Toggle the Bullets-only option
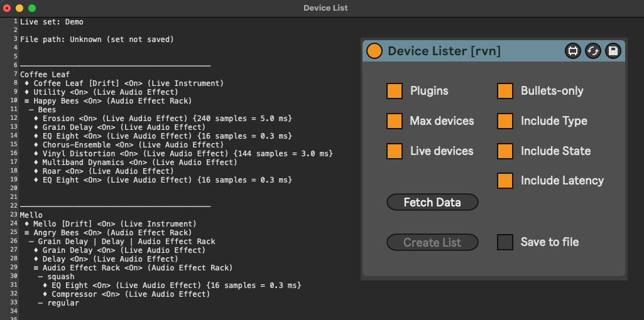Screen dimensions: 644x320 coord(505,91)
